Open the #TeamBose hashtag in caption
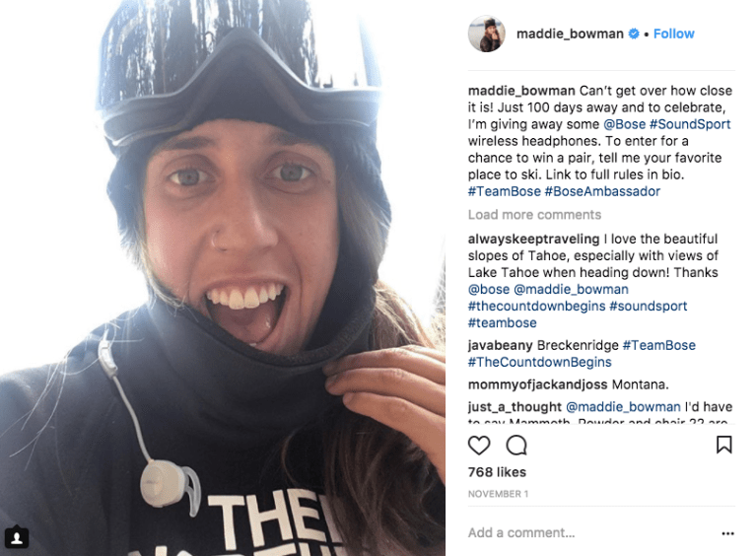Image resolution: width=756 pixels, height=556 pixels. coord(505,191)
